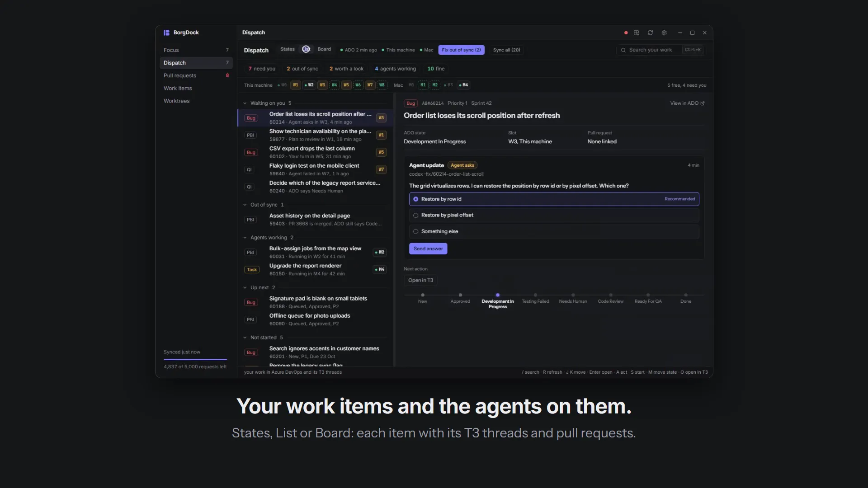Collapse the Agents working group
The image size is (868, 488).
pyautogui.click(x=245, y=238)
